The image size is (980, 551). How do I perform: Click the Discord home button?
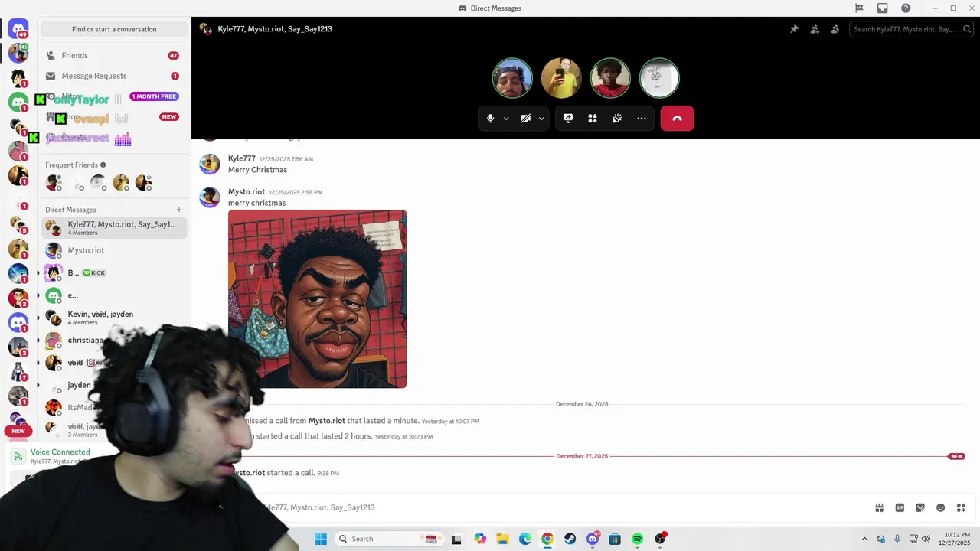[x=18, y=29]
